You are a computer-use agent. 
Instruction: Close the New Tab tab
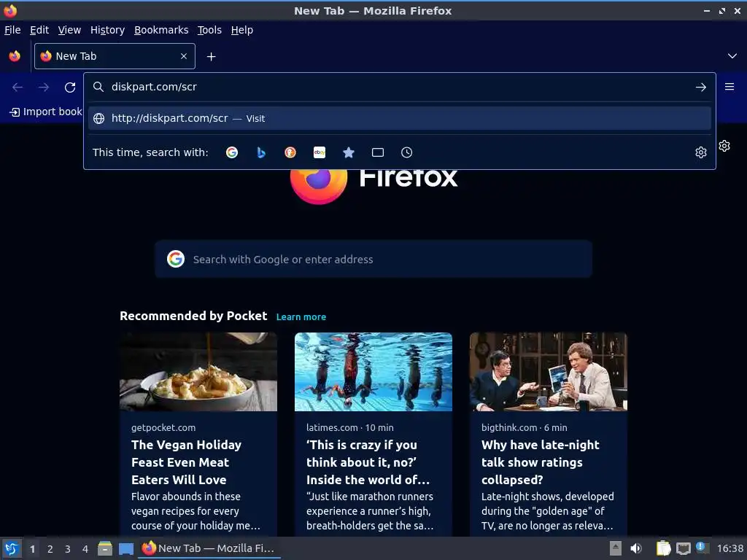184,56
